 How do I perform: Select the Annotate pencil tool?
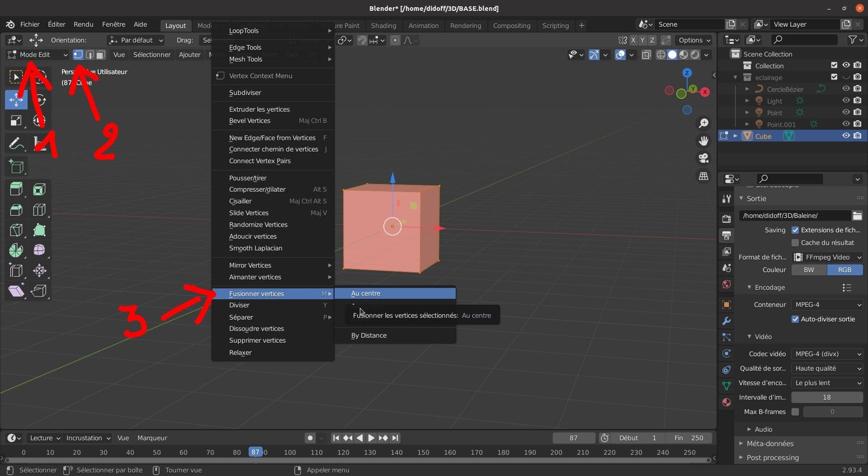[x=16, y=144]
